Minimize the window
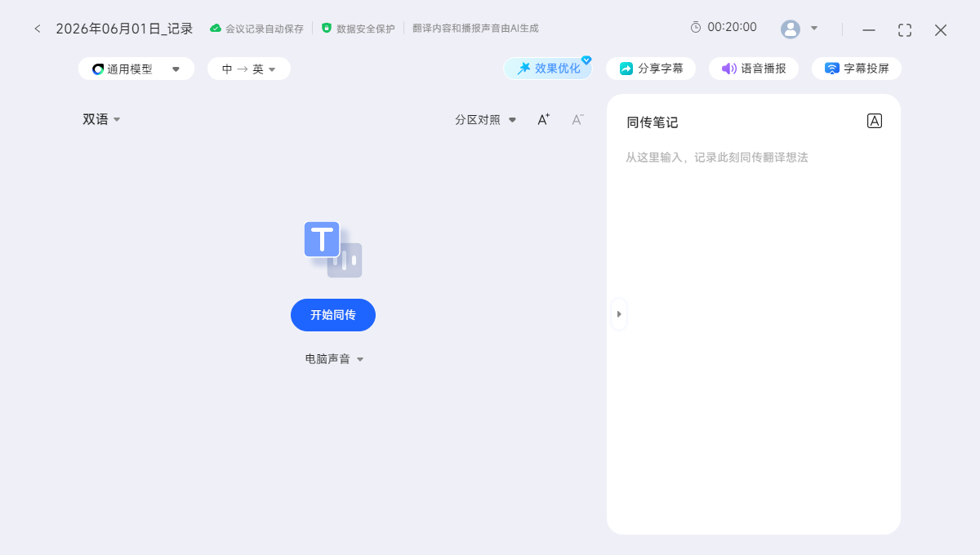This screenshot has height=555, width=980. (869, 30)
